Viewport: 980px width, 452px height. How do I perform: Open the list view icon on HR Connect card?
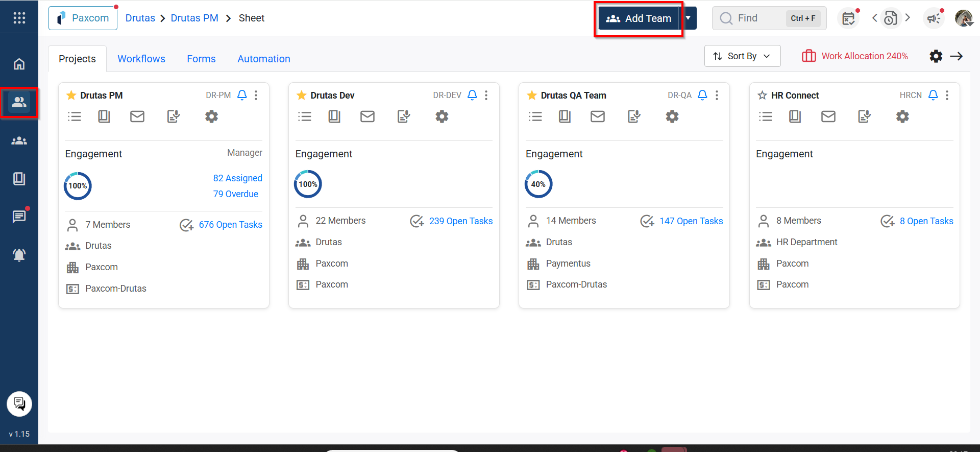tap(765, 116)
